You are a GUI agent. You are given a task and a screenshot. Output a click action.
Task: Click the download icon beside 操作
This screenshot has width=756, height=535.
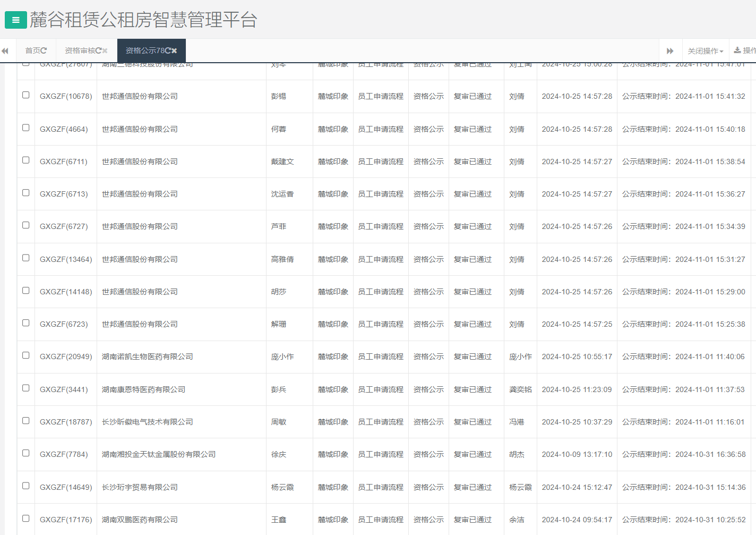click(737, 51)
